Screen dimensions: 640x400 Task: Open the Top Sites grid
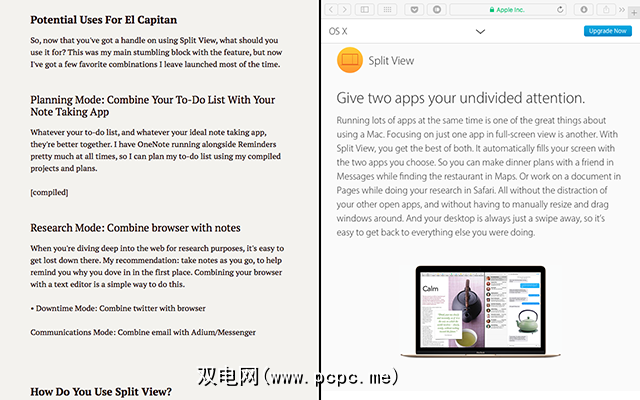pos(387,9)
